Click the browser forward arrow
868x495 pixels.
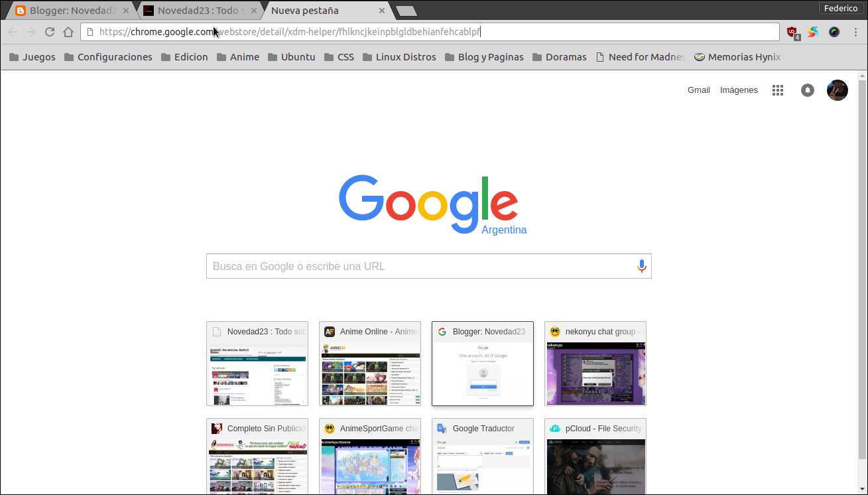tap(31, 32)
